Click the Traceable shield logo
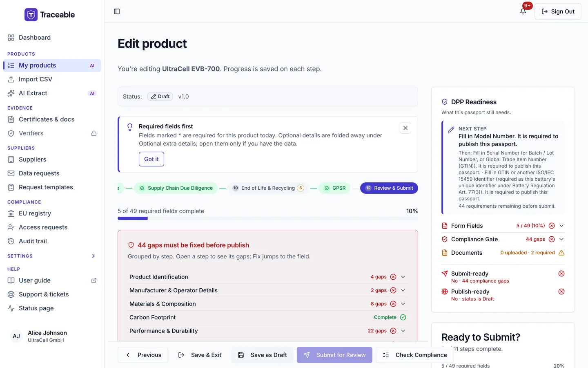Viewport: 588px width, 368px height. 31,15
